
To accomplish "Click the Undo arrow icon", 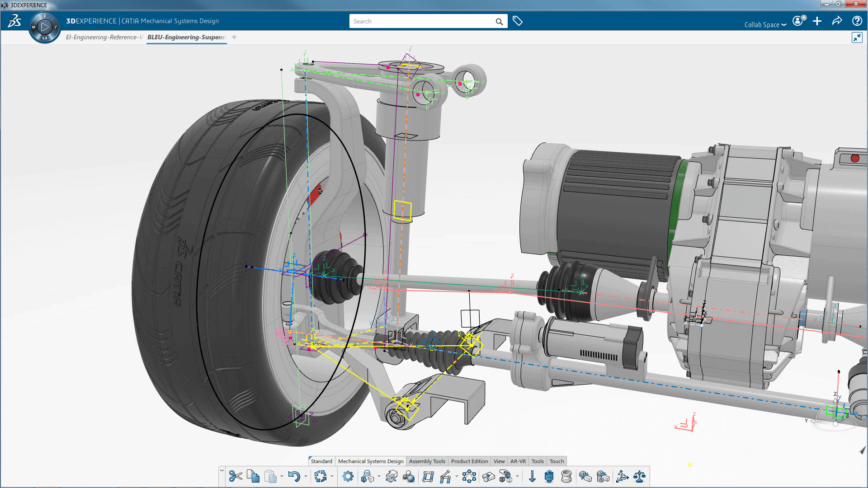I will 294,476.
